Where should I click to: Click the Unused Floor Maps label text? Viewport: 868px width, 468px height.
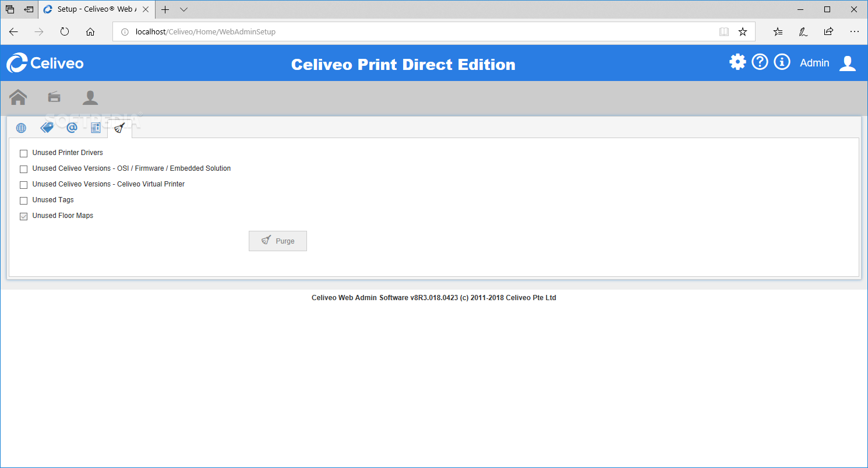click(63, 216)
